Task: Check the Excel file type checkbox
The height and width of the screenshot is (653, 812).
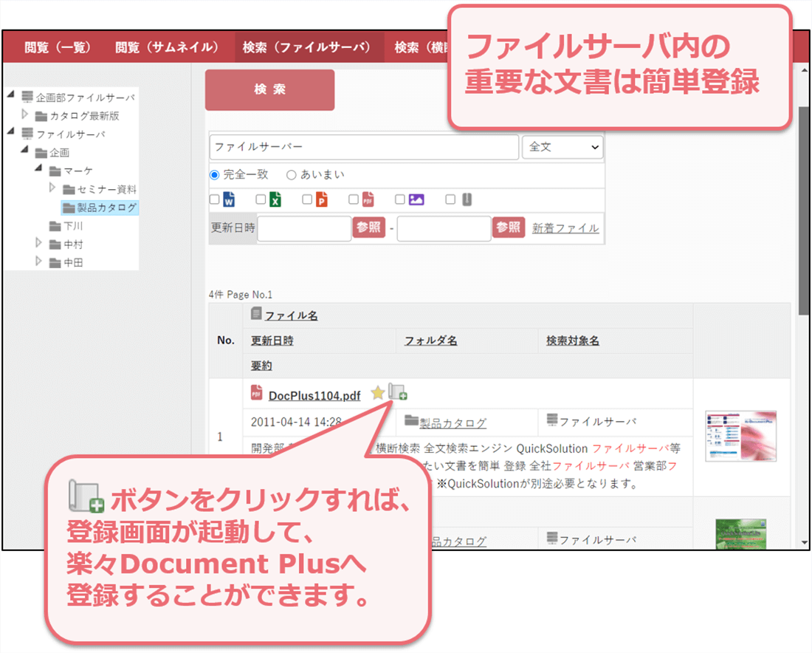Action: (x=261, y=199)
